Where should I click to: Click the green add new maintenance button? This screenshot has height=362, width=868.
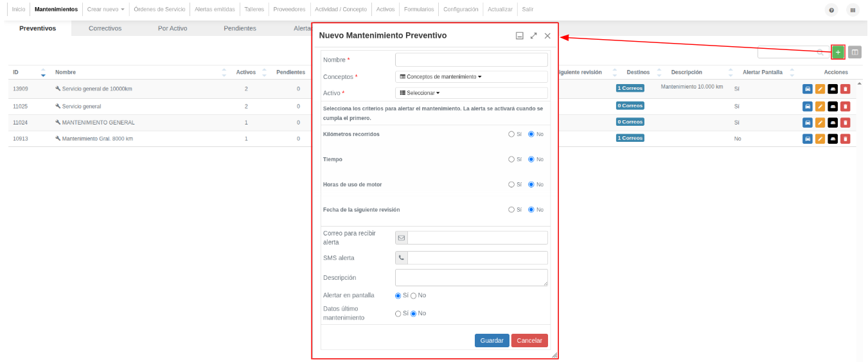(838, 52)
